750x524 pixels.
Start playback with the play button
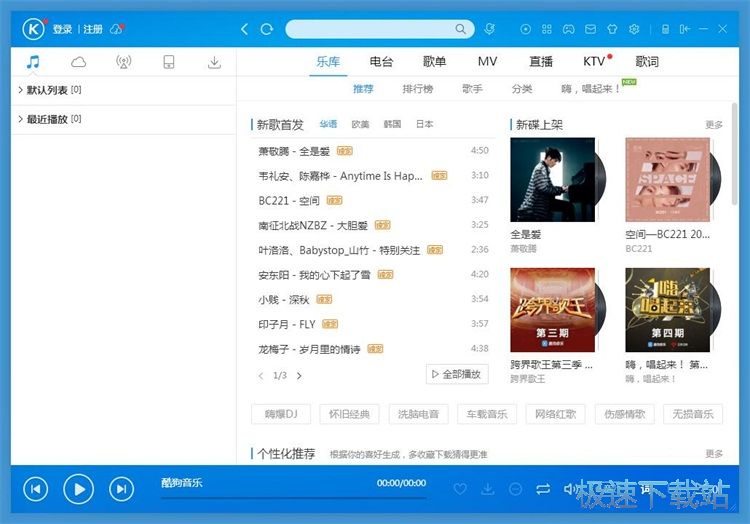coord(78,489)
